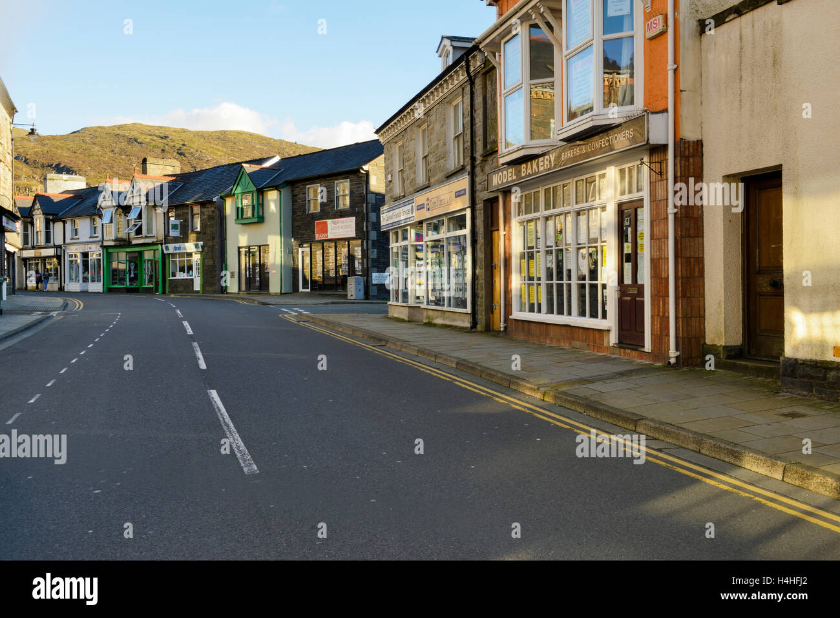This screenshot has height=618, width=840.
Task: Click the Model Bakery's brown entrance door
Action: point(631,273)
